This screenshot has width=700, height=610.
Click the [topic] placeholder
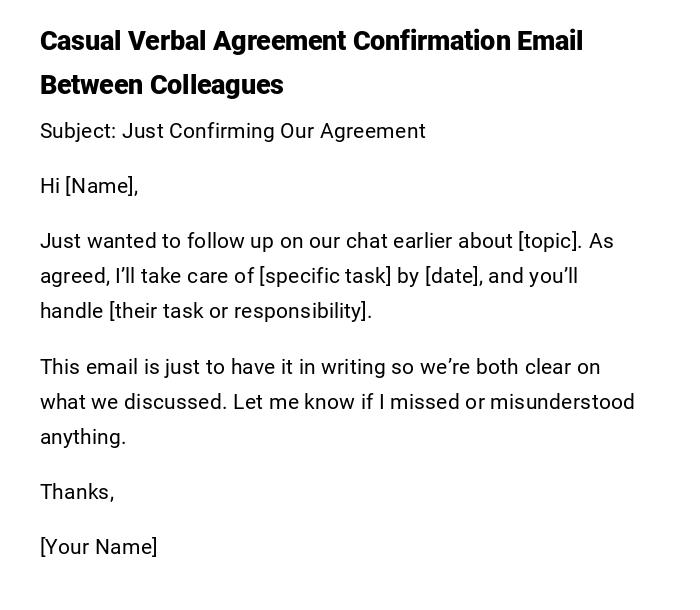tap(549, 241)
